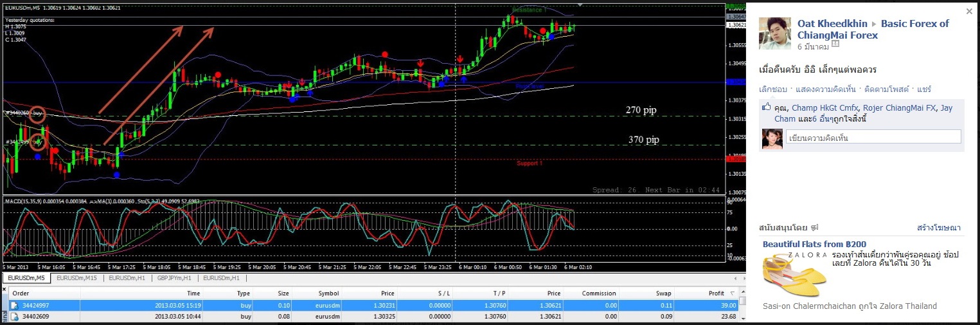The image size is (980, 325).
Task: Open the Beautiful Flats from ฿200 ad
Action: click(x=814, y=244)
